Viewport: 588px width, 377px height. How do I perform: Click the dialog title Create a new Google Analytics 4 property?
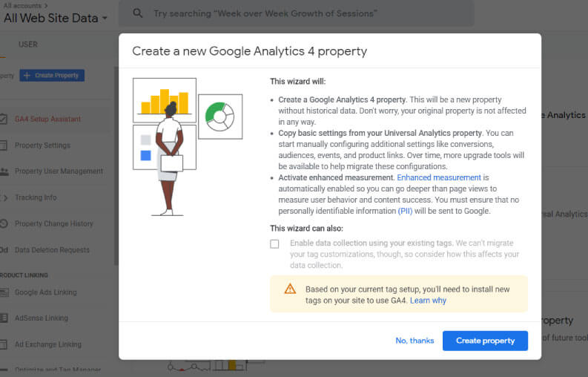(x=249, y=51)
